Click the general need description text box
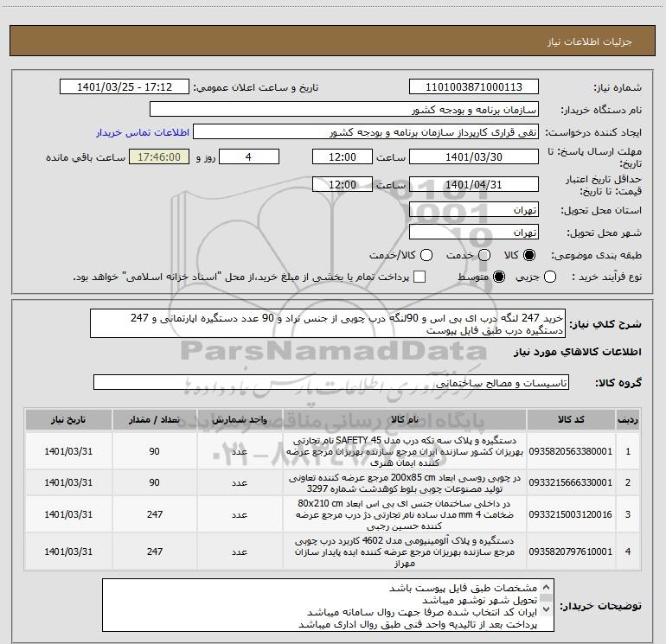Viewport: 666px width, 644px height. point(328,324)
